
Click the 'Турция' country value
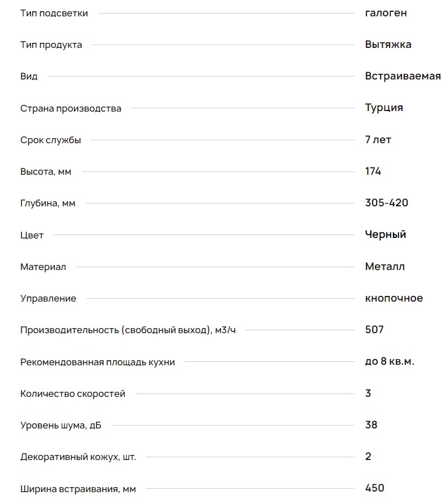384,108
